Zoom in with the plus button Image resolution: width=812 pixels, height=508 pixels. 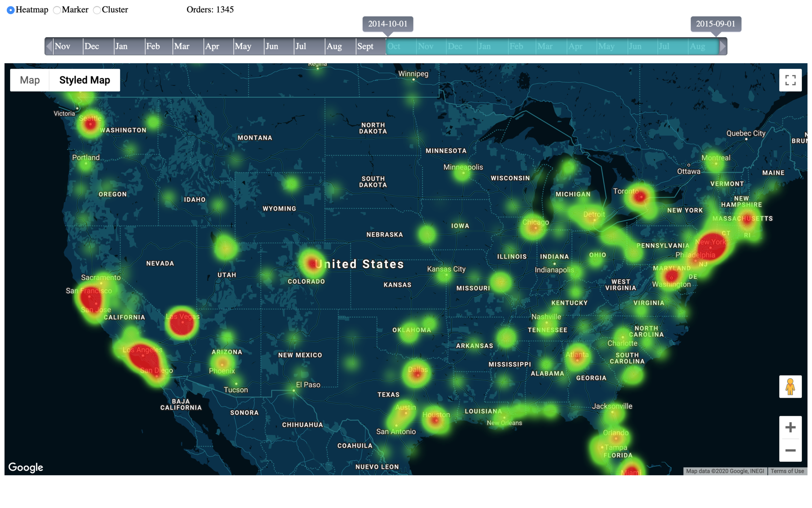click(x=790, y=427)
